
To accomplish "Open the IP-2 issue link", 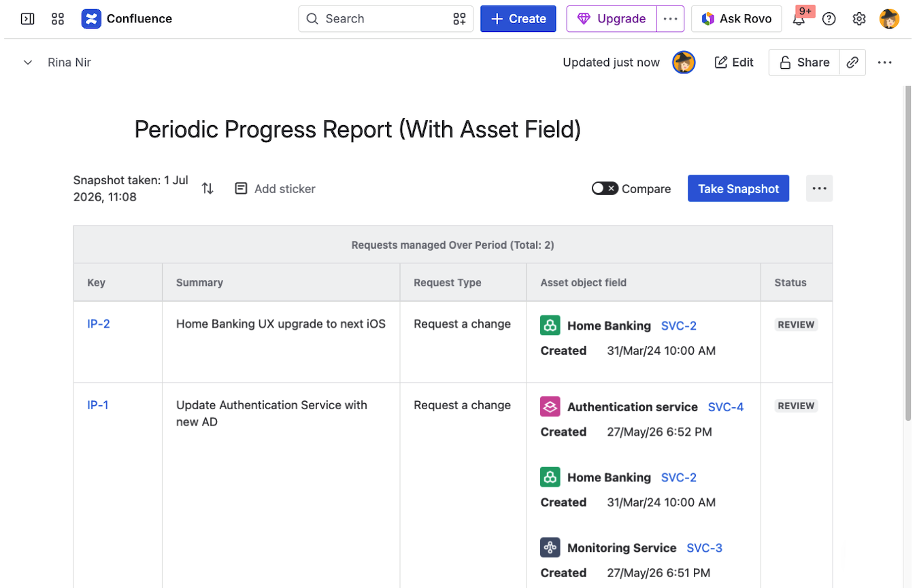I will click(x=99, y=324).
